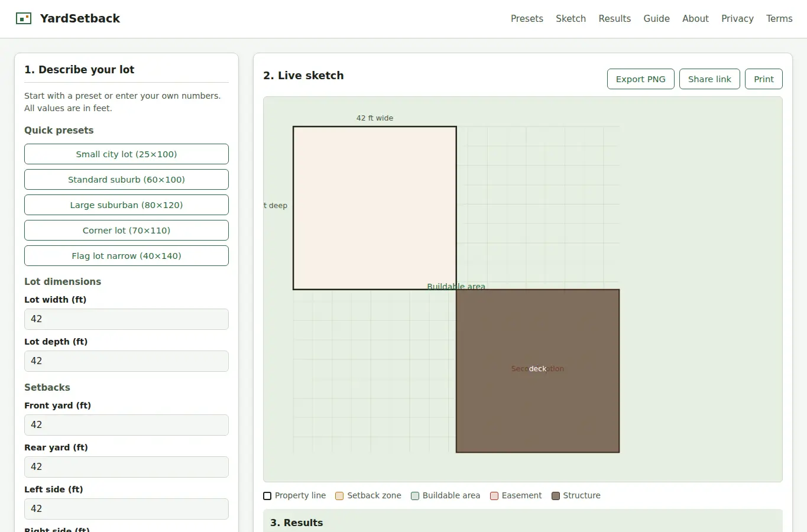Click the Export PNG button
The image size is (807, 532).
pyautogui.click(x=640, y=79)
